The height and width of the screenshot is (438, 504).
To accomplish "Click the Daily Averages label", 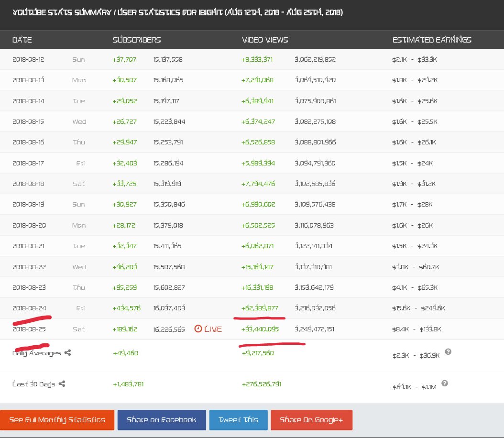I will pyautogui.click(x=37, y=353).
